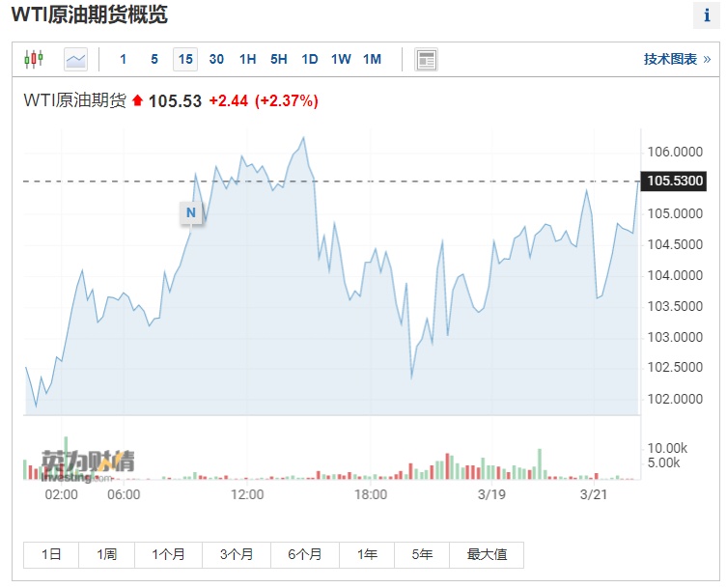Click the 105.5300 current price label

pos(674,181)
